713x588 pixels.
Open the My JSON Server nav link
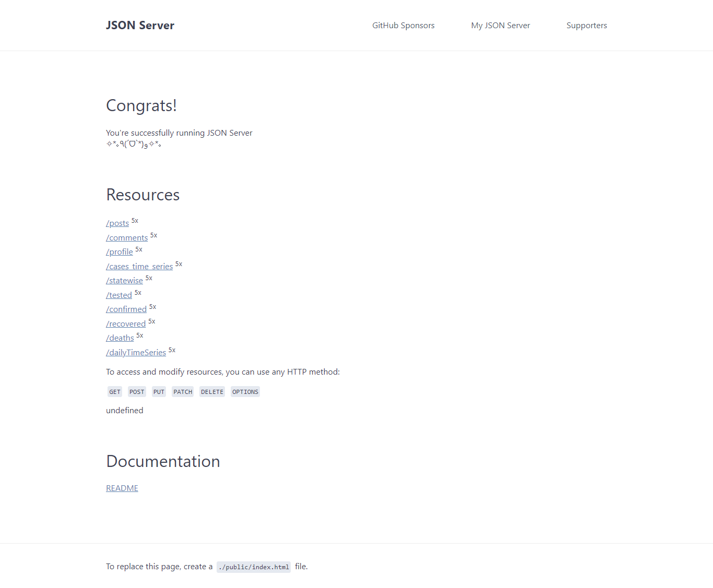[x=500, y=26]
